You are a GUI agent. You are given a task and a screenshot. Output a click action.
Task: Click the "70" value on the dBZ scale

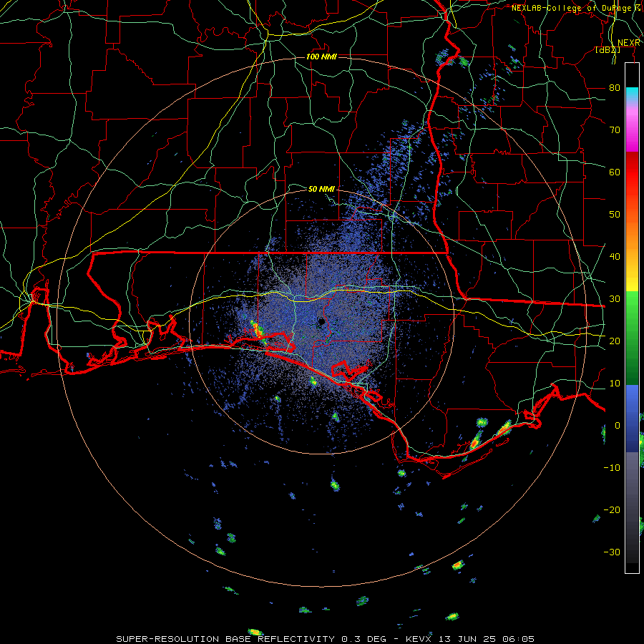click(615, 130)
